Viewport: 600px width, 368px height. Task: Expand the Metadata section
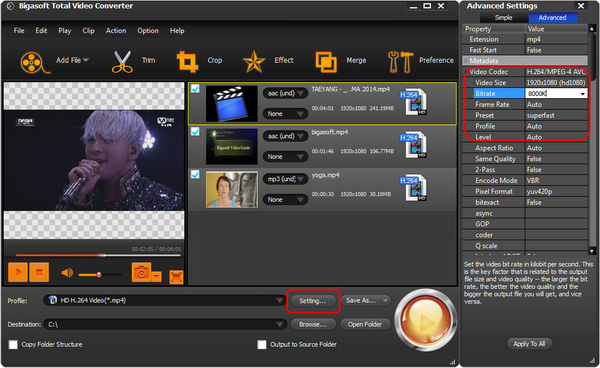pos(466,61)
